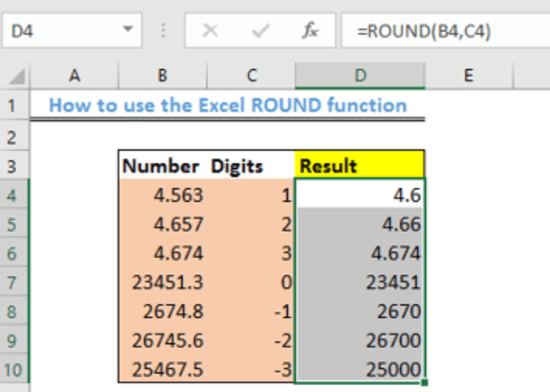
Task: Select cell containing 4.563
Action: (x=162, y=194)
